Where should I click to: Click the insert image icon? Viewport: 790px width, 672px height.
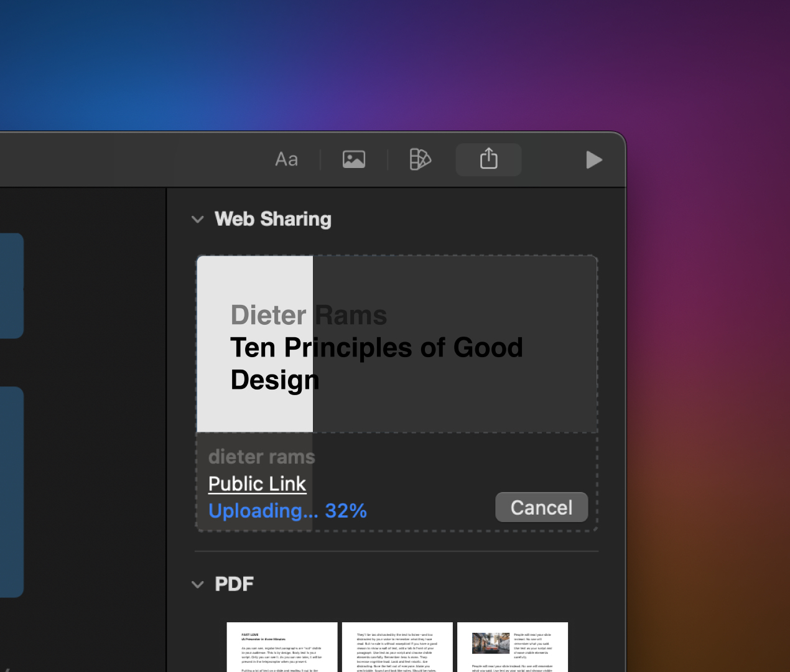[x=353, y=160]
